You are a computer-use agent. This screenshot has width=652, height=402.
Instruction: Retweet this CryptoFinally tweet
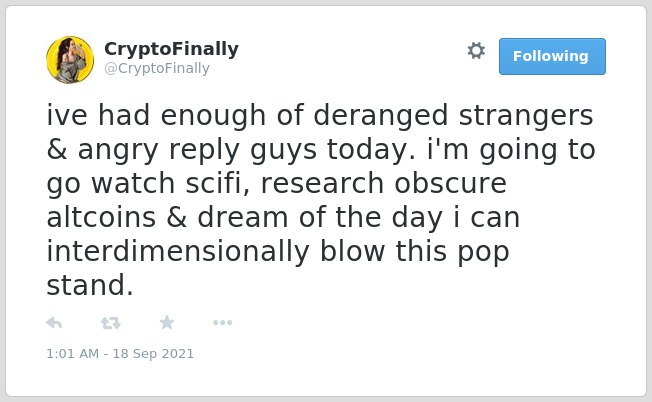pyautogui.click(x=111, y=323)
